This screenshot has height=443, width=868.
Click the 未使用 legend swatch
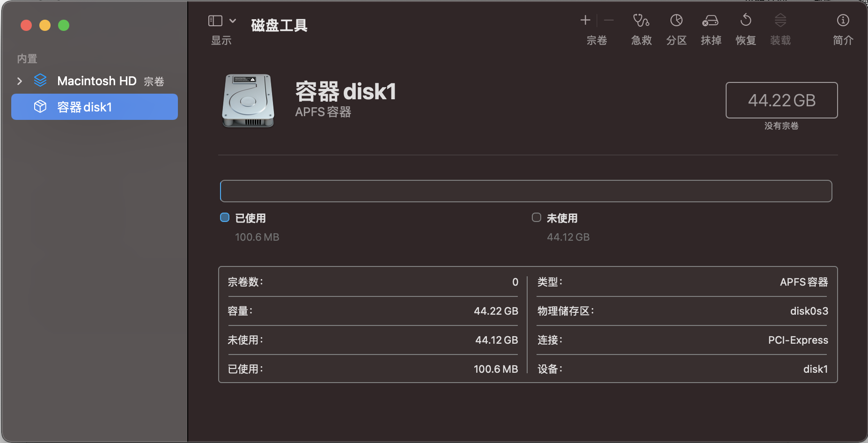[537, 217]
